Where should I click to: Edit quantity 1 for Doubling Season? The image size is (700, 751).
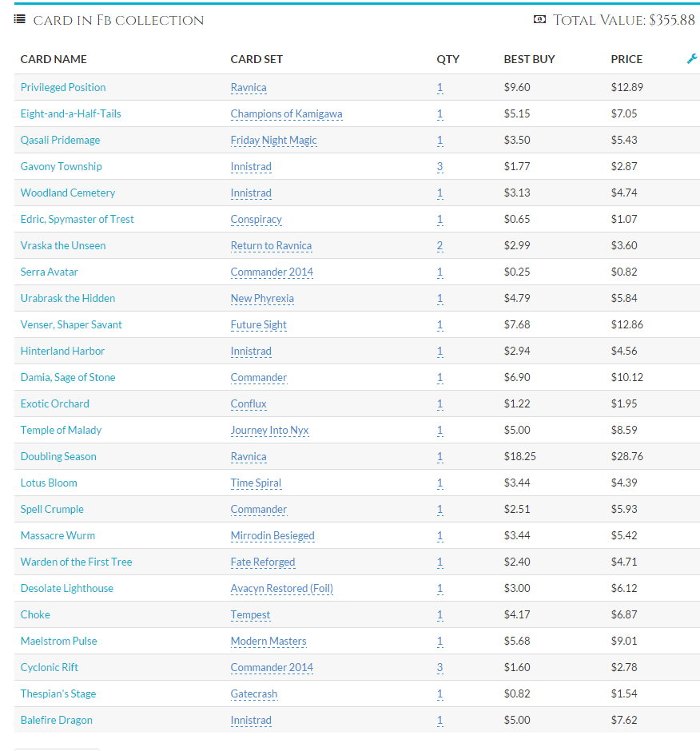point(439,456)
